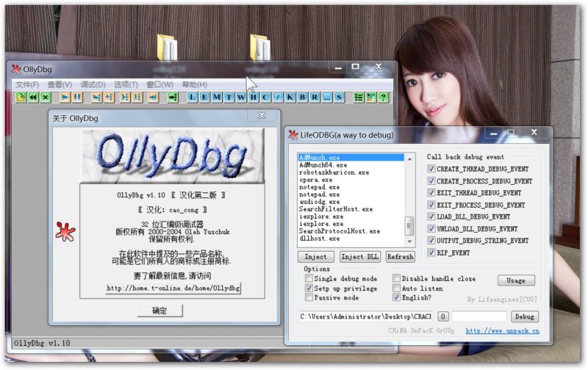The width and height of the screenshot is (588, 370).
Task: Toggle UNLOAD_DLL_DEBUG_EVENT checkbox
Action: (x=431, y=228)
